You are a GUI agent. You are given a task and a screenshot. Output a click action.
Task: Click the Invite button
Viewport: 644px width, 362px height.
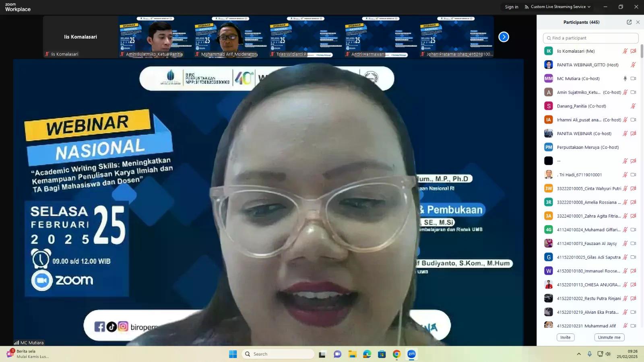pos(566,337)
